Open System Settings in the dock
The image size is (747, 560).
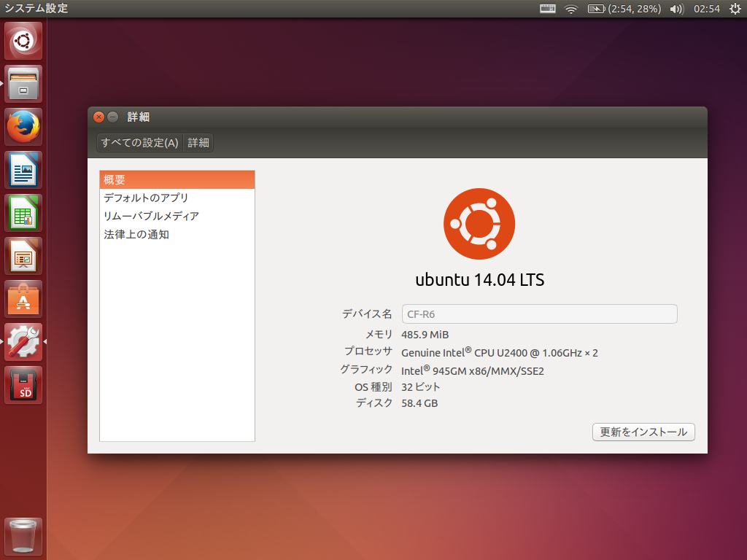23,342
